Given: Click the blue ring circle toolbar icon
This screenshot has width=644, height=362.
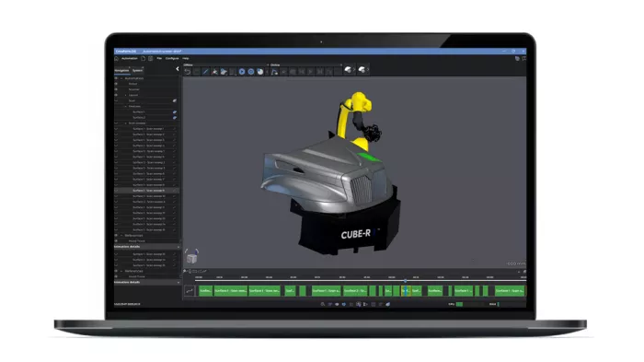Looking at the screenshot, I should coord(251,72).
